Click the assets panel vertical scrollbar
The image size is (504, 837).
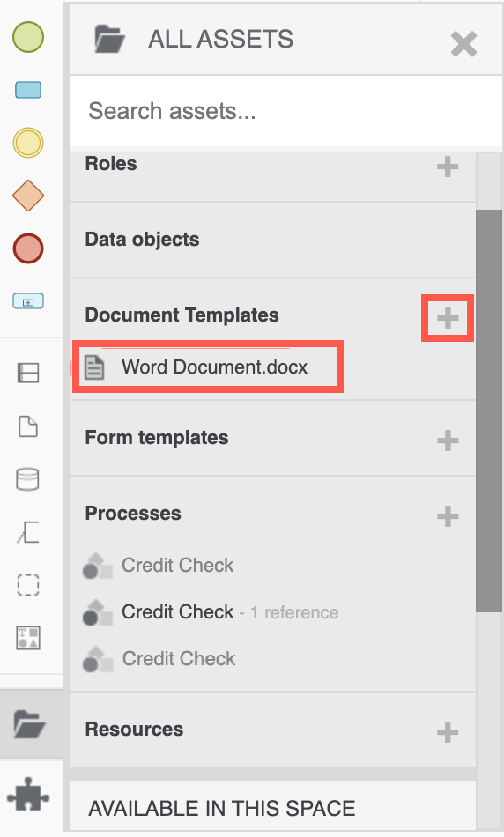489,411
